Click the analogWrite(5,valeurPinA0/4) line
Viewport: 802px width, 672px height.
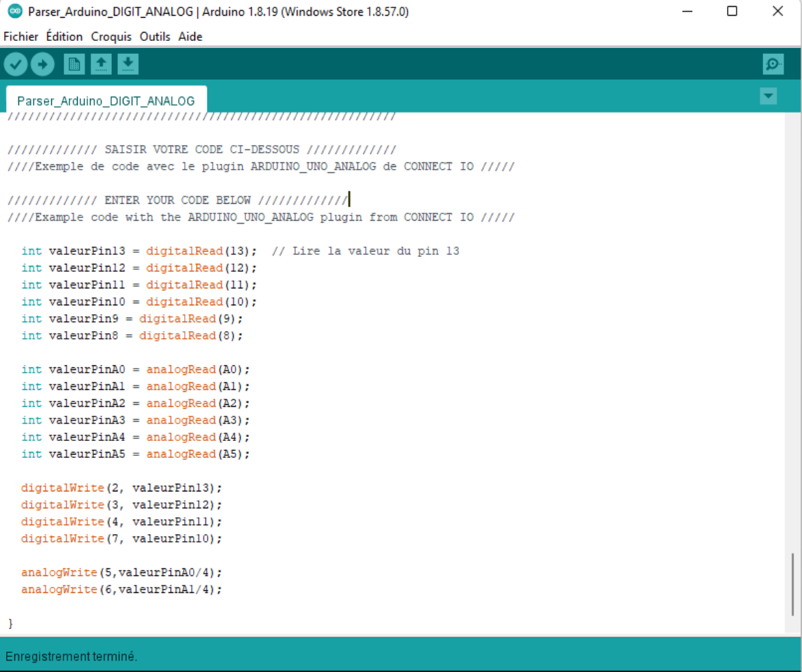pyautogui.click(x=121, y=572)
